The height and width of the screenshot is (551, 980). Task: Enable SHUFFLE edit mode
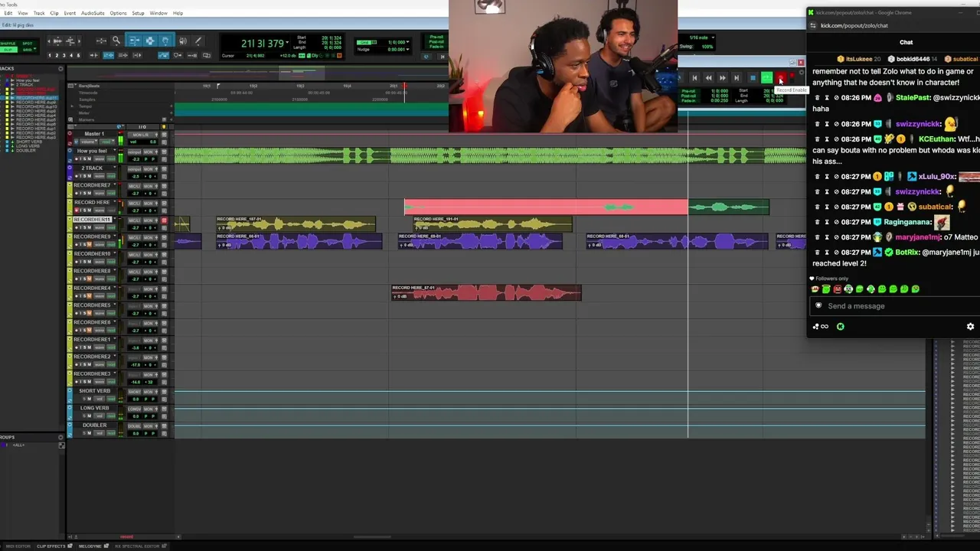tap(8, 44)
